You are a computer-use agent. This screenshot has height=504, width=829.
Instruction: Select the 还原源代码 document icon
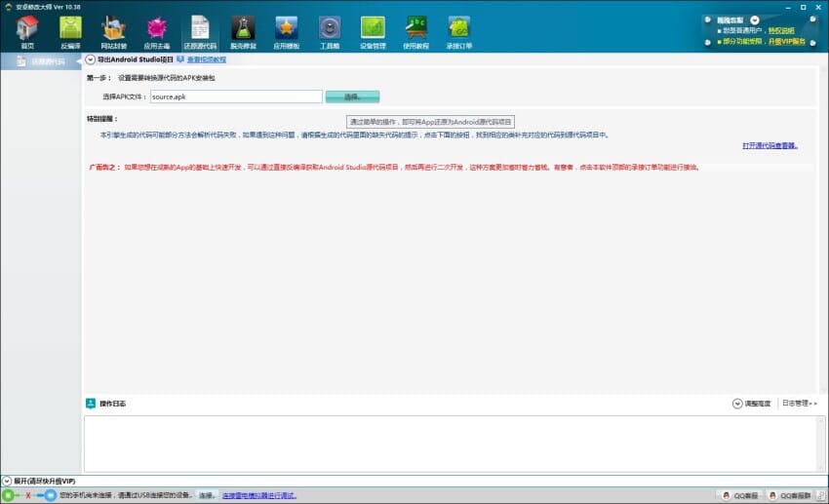click(200, 30)
